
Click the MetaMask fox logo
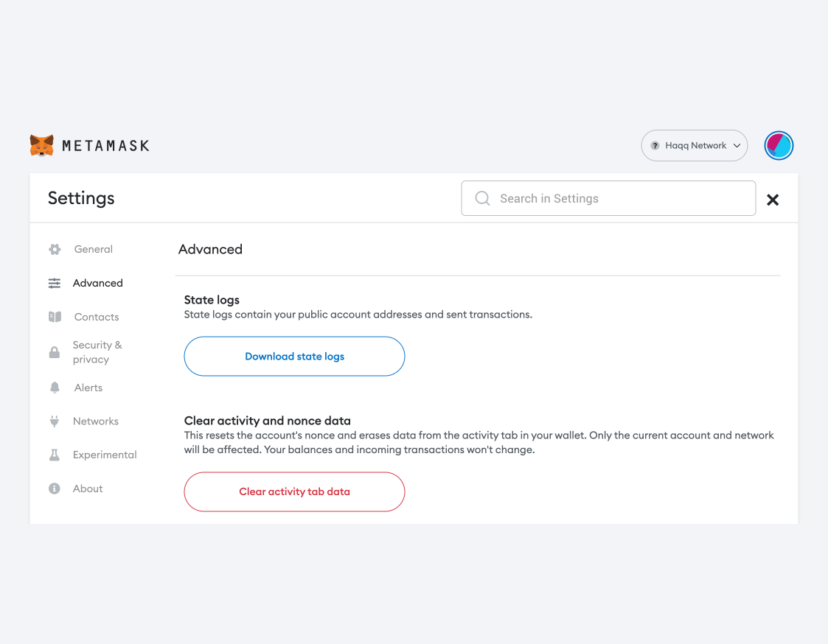pyautogui.click(x=42, y=145)
